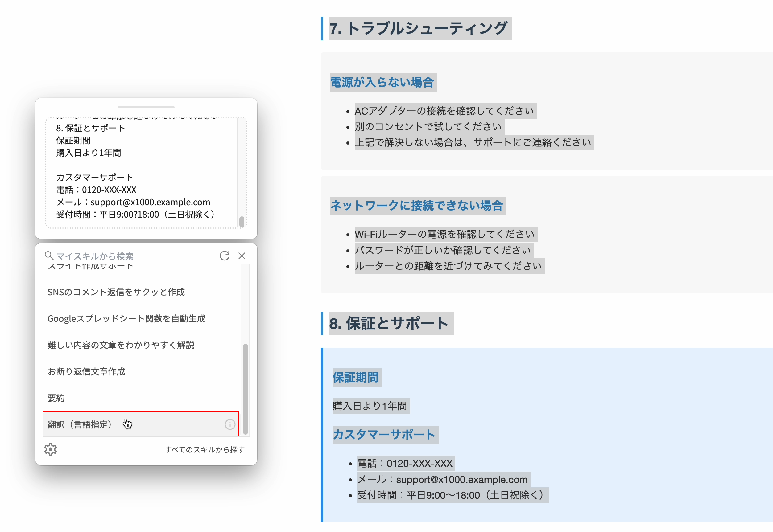Click info icon on 翻訳（言語指定） row
773x532 pixels.
230,424
